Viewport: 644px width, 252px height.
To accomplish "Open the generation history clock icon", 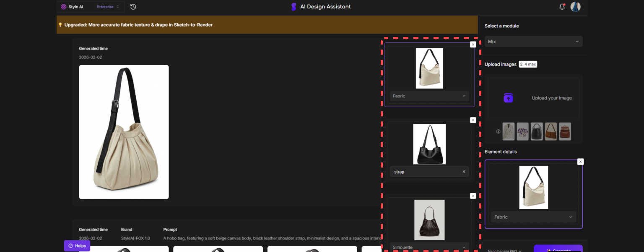I will click(x=133, y=7).
